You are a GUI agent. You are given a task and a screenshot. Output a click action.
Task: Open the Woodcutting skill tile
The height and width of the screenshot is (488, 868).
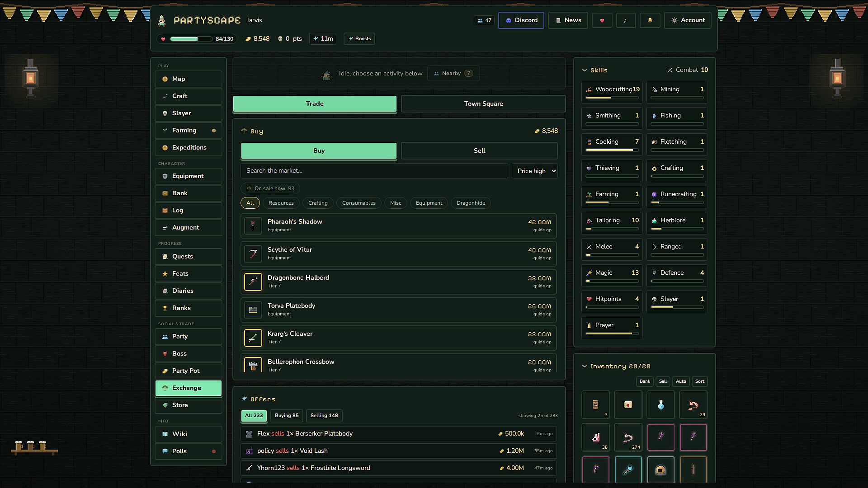(x=612, y=92)
